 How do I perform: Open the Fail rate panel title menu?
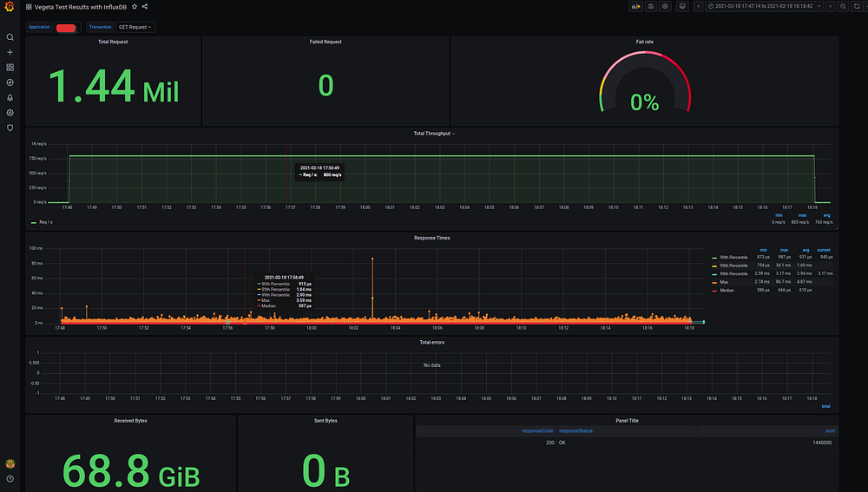(x=644, y=42)
